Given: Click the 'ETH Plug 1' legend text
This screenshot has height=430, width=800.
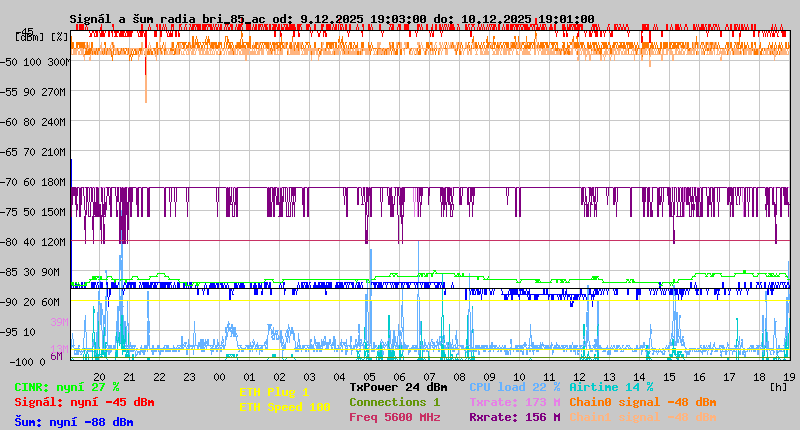Looking at the screenshot, I should [x=274, y=392].
